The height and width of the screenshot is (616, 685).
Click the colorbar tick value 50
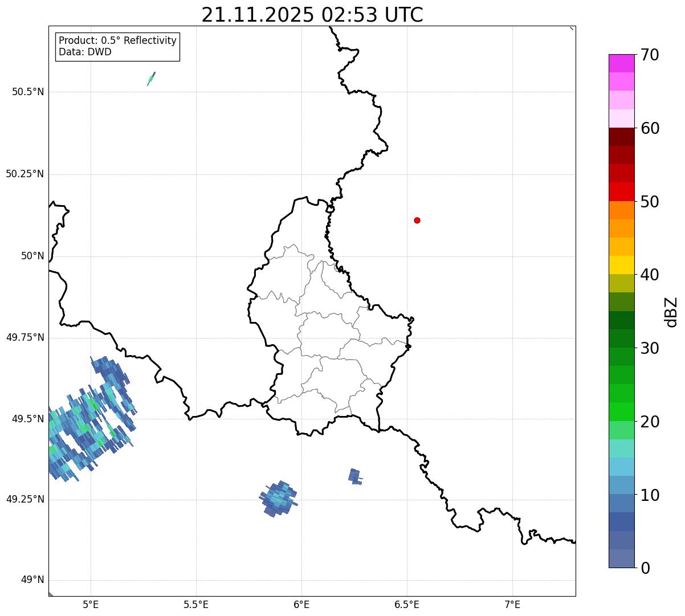(x=650, y=202)
